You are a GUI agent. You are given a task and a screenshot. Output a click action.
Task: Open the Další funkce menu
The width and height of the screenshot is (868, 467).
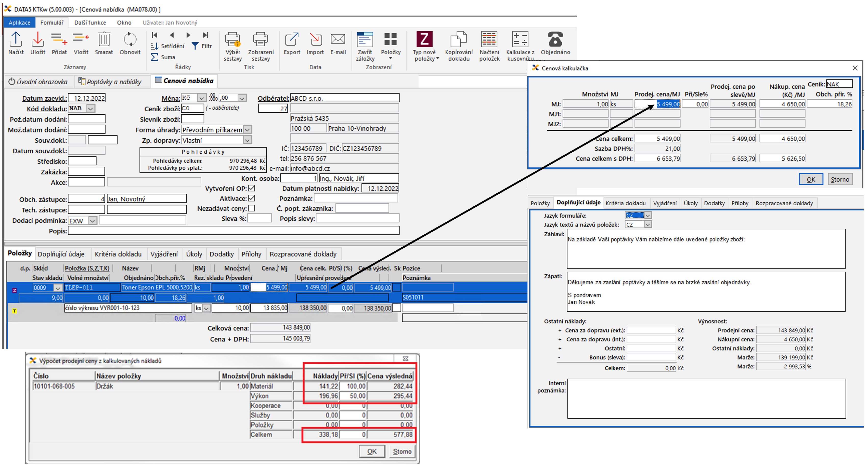point(90,23)
